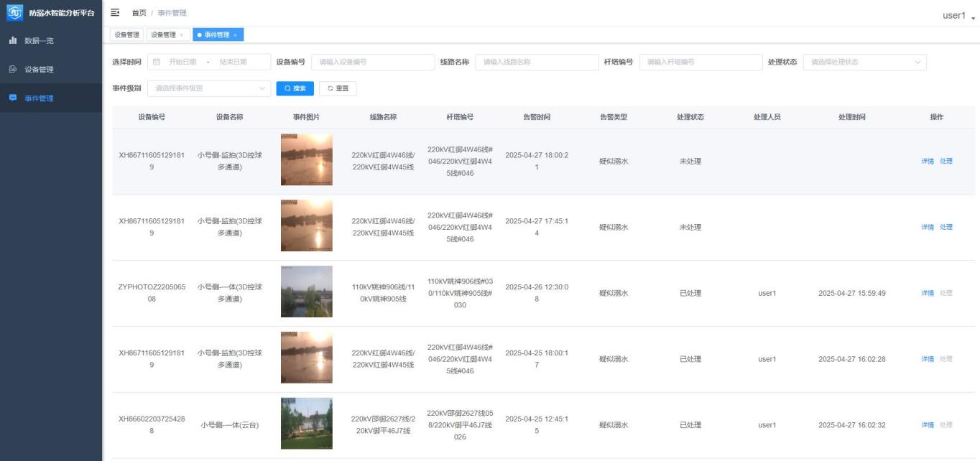The image size is (980, 461).
Task: Close the second 设备管理 tab
Action: (181, 35)
